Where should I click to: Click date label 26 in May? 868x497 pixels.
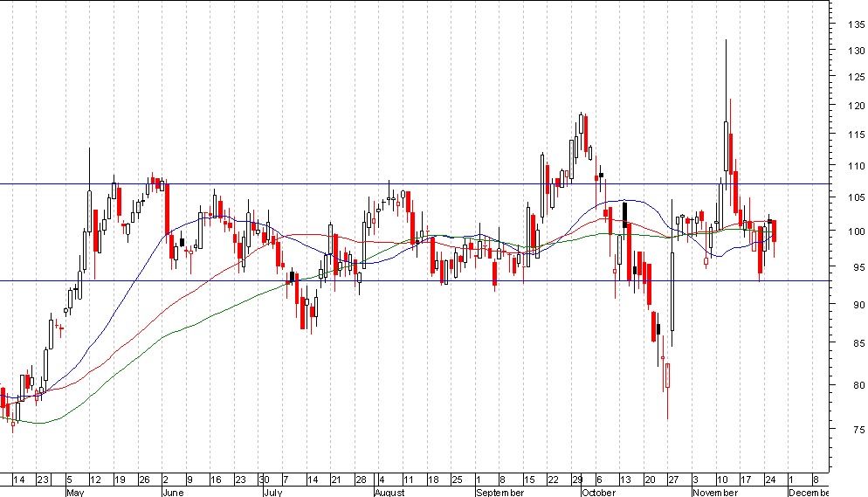pos(144,480)
